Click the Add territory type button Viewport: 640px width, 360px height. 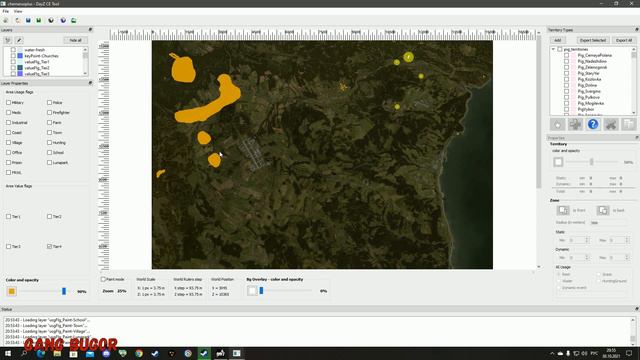point(558,40)
